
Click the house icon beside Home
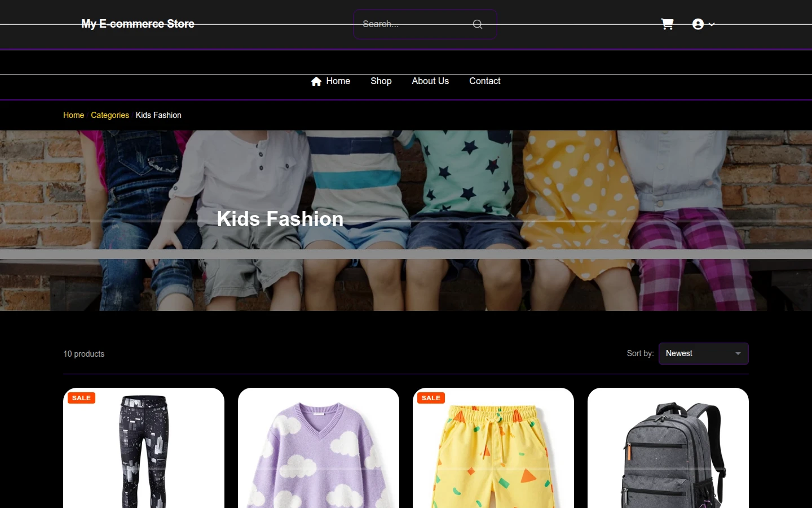pos(316,81)
